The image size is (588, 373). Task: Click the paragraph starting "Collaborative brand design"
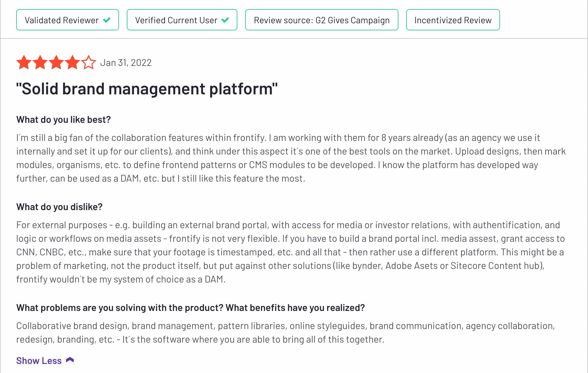[286, 333]
